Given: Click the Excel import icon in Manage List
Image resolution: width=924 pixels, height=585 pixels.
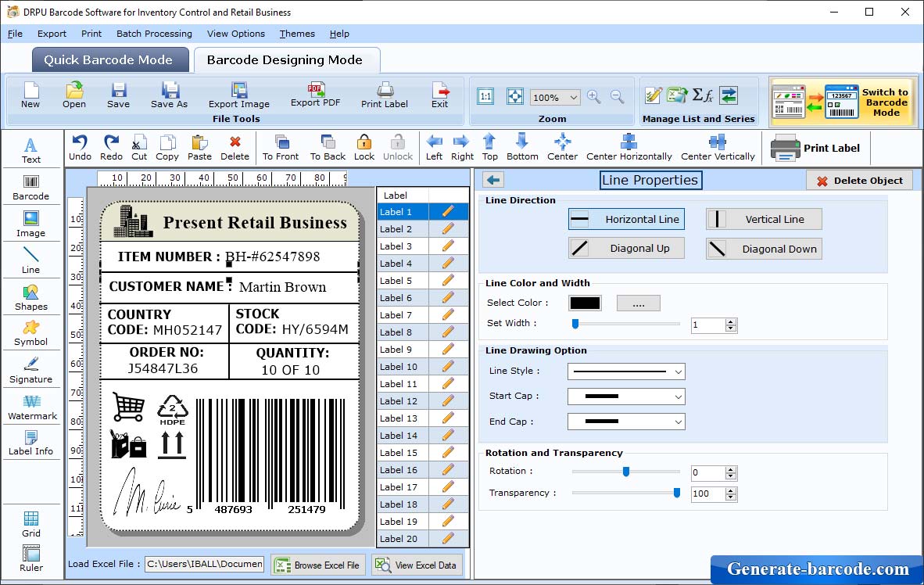Looking at the screenshot, I should tap(677, 95).
